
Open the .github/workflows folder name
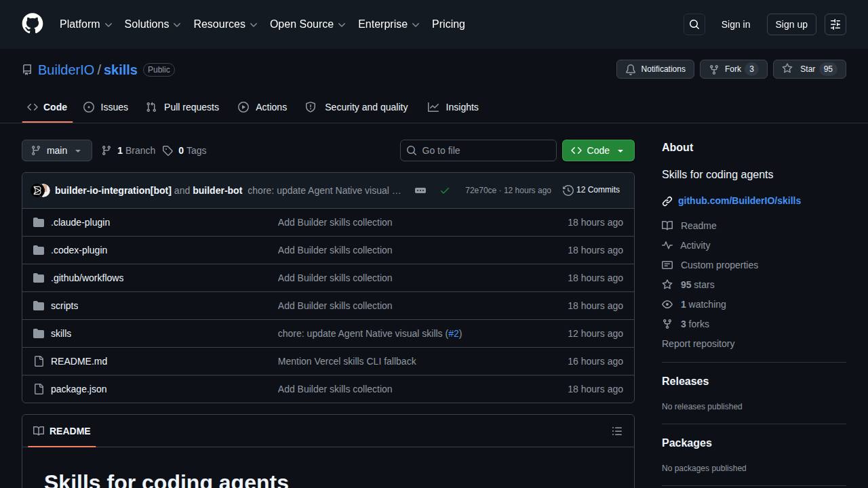coord(87,278)
